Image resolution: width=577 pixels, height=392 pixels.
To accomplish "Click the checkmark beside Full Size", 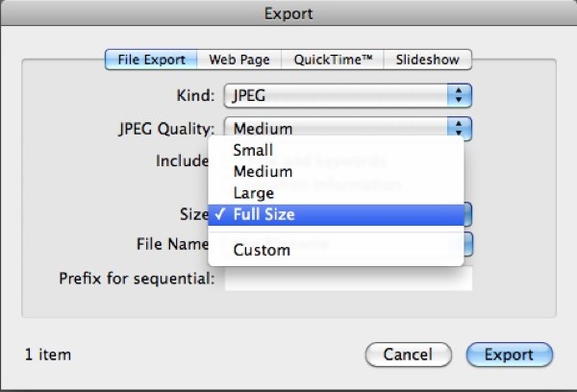I will pyautogui.click(x=219, y=214).
